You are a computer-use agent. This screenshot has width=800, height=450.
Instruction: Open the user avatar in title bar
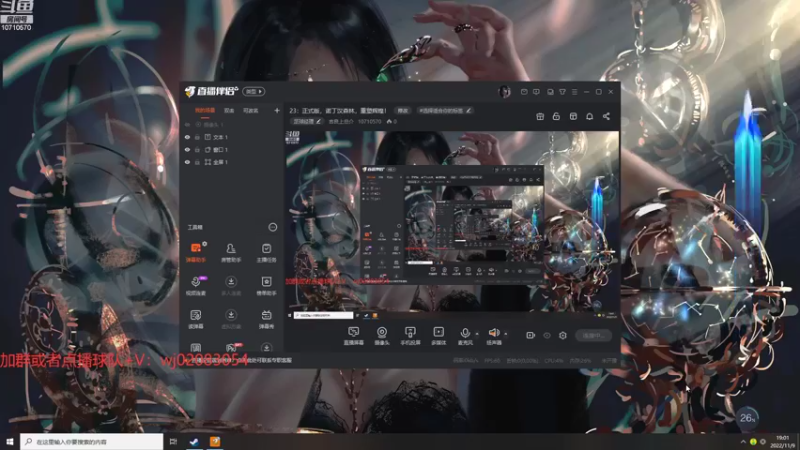point(505,92)
